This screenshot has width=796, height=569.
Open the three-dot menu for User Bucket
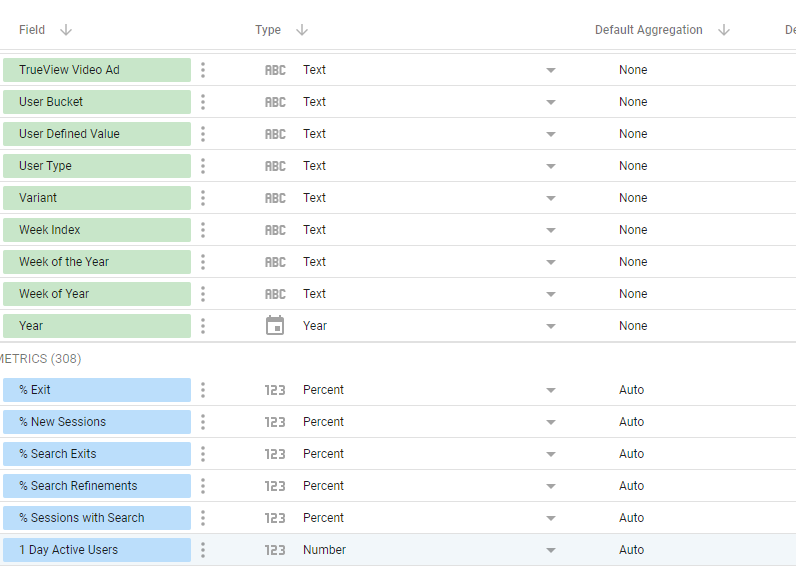tap(203, 102)
